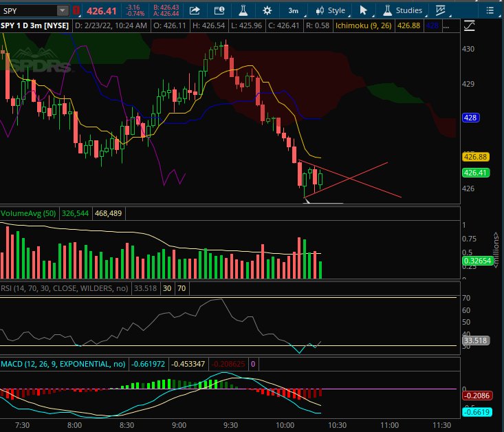Click the 426.88 yellow price bubble

click(475, 157)
